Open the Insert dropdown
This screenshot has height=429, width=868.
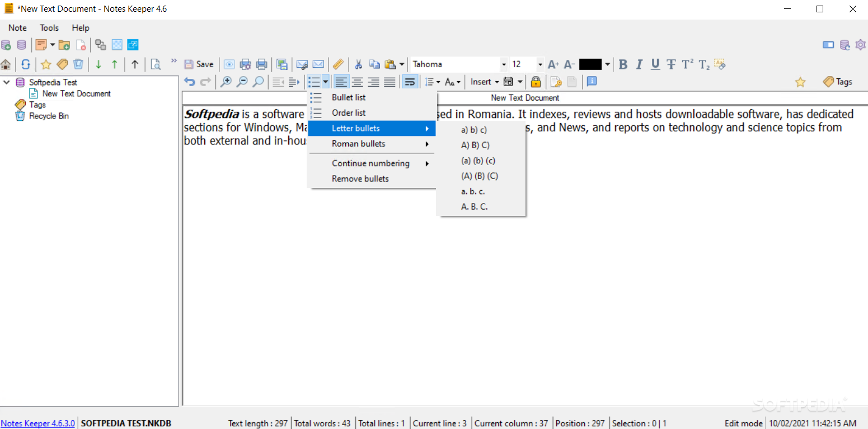[x=485, y=82]
